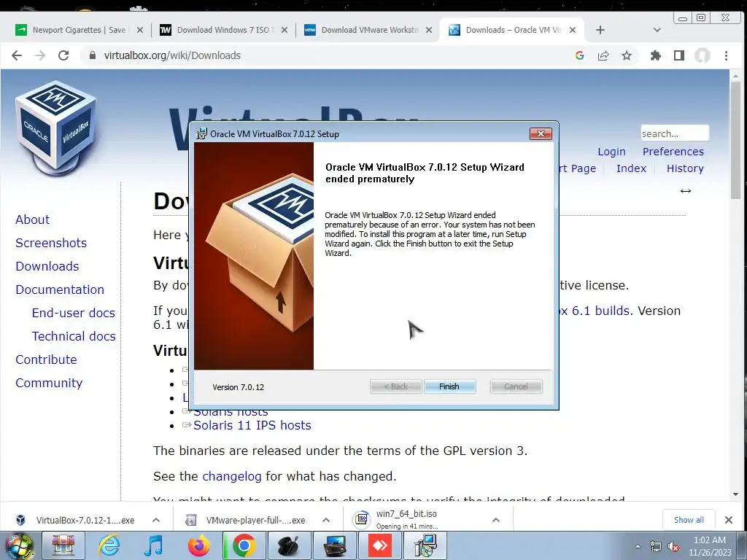Switch to Download Windows 7 ISO tab

223,30
